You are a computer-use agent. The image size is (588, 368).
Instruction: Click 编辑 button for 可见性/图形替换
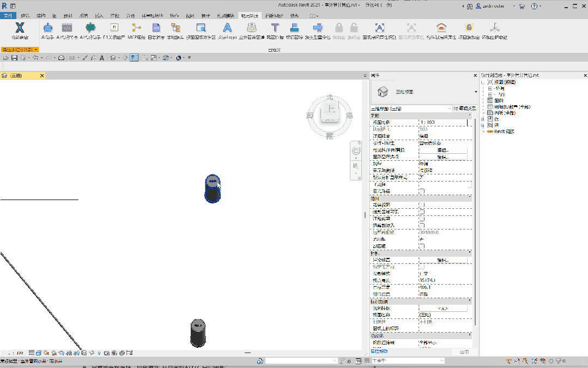443,150
